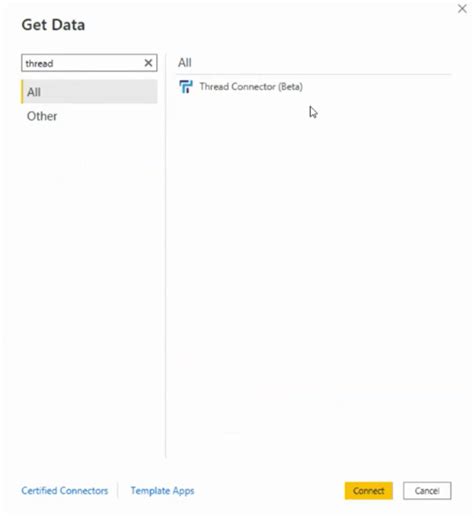The image size is (474, 518).
Task: Click the word thread in search box
Action: 39,63
